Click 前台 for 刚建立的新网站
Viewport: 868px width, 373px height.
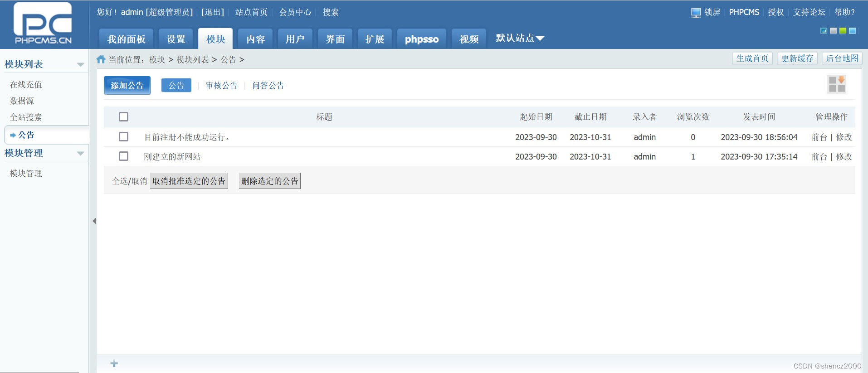click(819, 156)
